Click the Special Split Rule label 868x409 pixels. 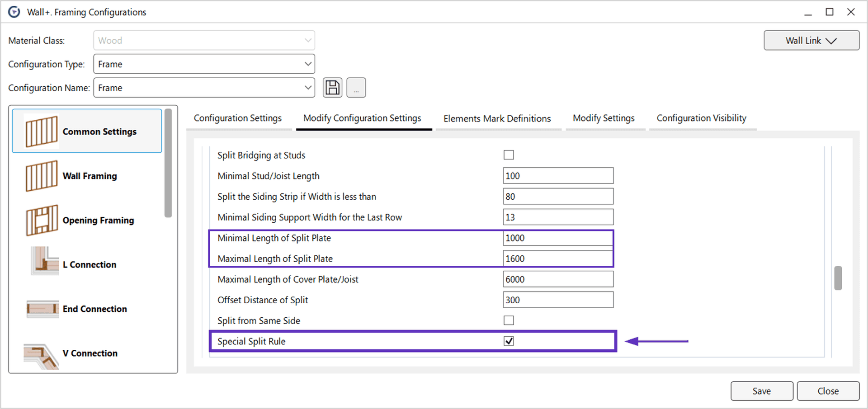click(x=251, y=341)
